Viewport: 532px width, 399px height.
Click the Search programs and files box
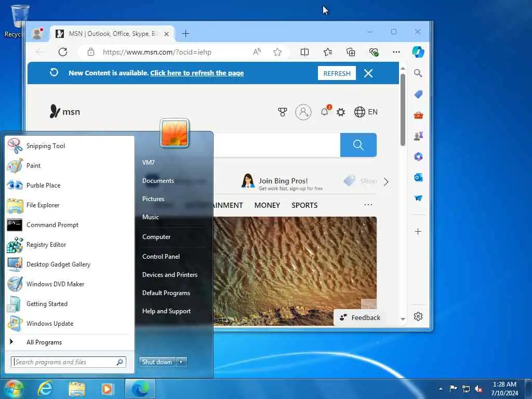[69, 362]
